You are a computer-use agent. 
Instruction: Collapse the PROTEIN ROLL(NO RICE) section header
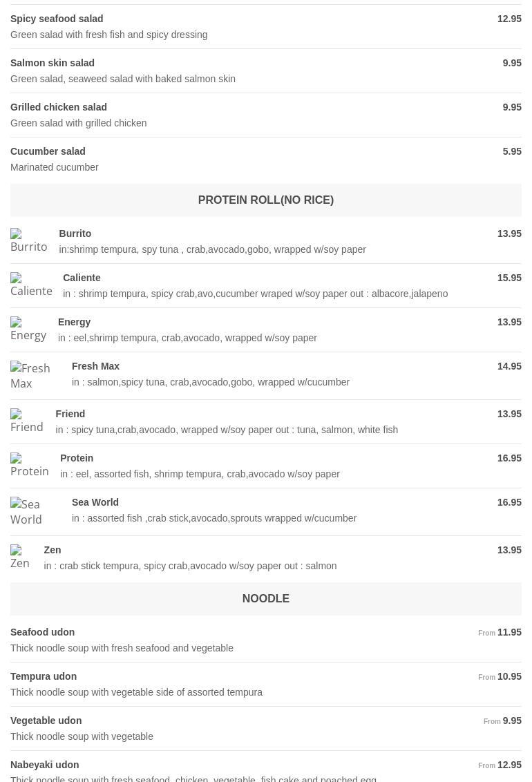pos(265,200)
